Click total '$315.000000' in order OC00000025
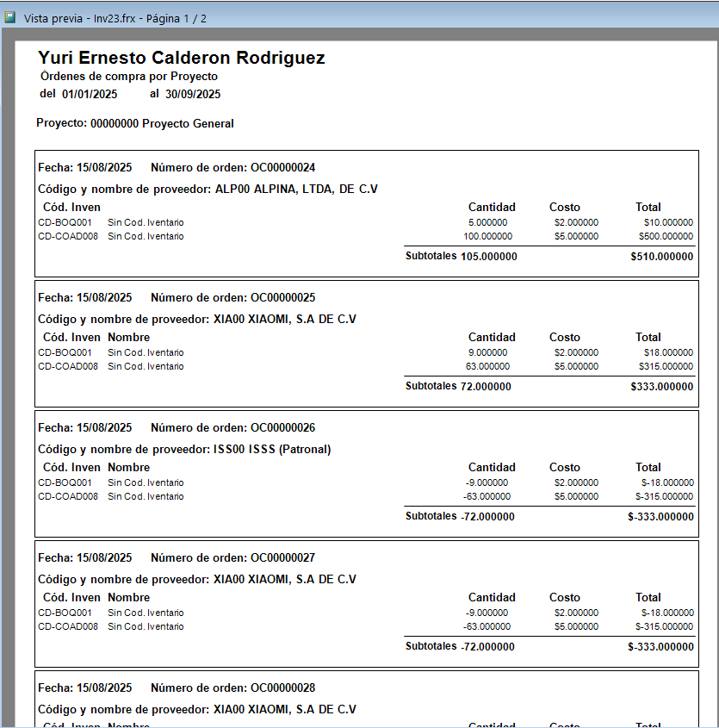 pos(666,366)
